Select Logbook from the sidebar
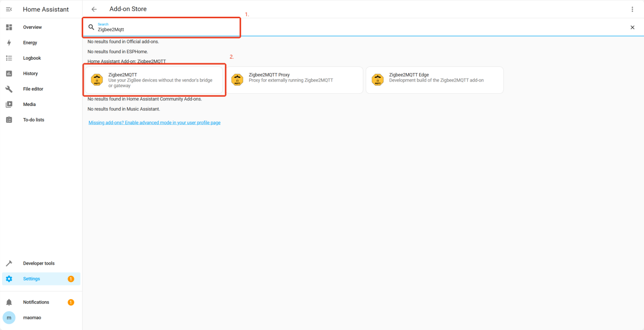 32,58
